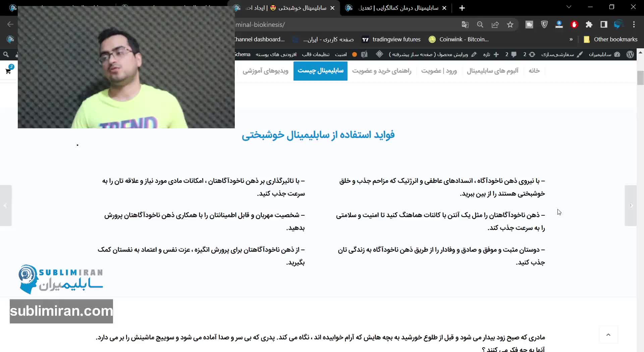Open the Chrome three-dot menu
644x352 pixels.
[634, 25]
